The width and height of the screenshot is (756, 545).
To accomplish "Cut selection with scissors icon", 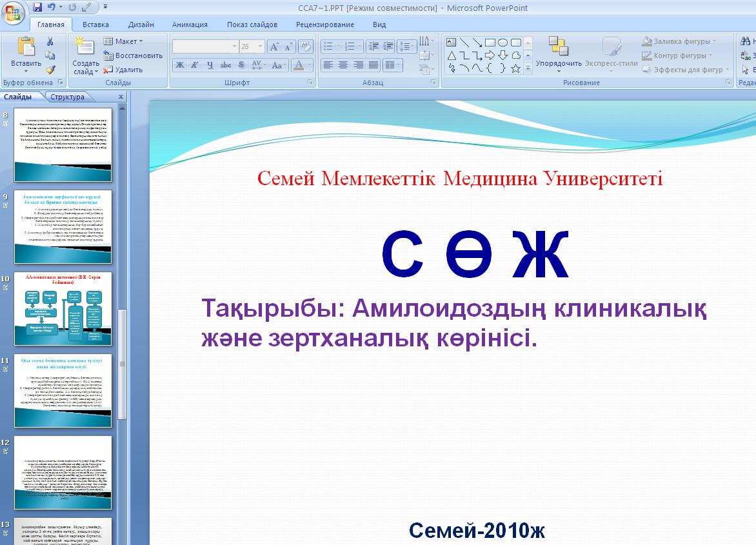I will [x=50, y=41].
